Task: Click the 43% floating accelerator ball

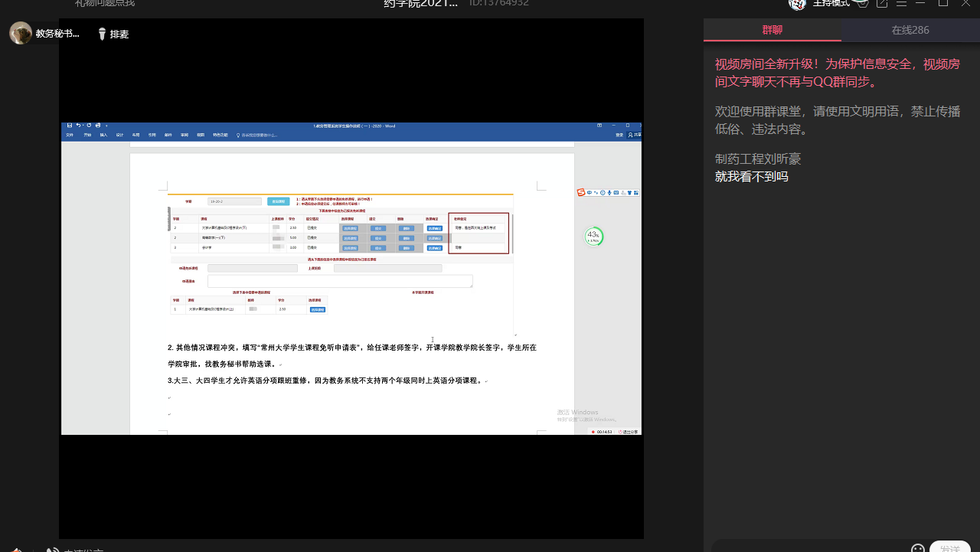Action: point(593,237)
